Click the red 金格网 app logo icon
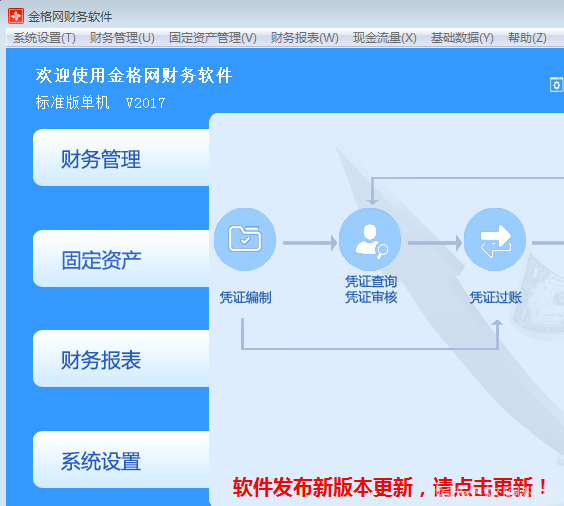 pyautogui.click(x=16, y=16)
